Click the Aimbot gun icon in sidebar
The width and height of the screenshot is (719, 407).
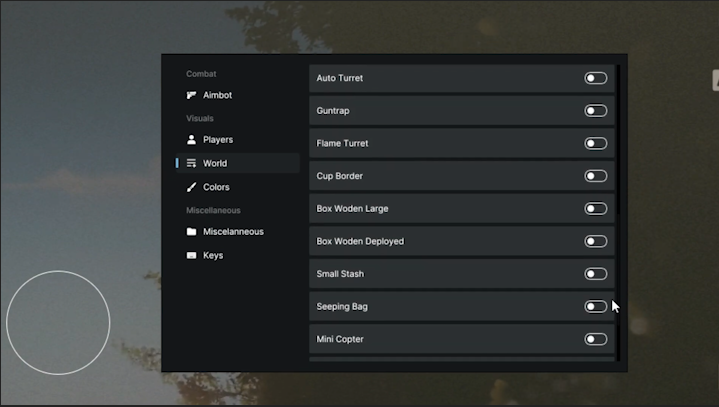coord(192,96)
